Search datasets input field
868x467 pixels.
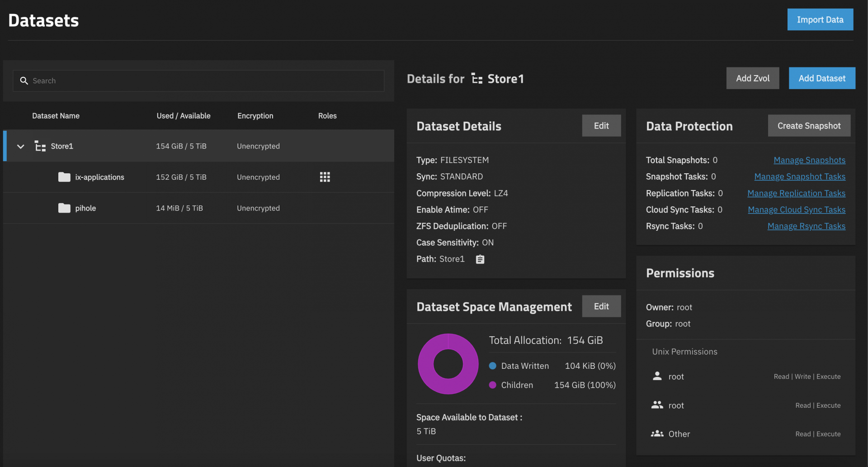(198, 81)
